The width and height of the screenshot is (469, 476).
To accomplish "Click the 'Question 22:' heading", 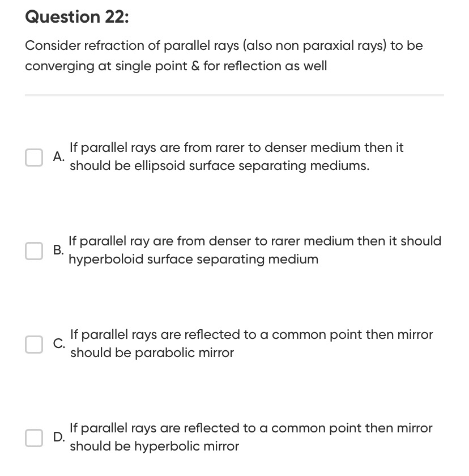I will point(77,16).
